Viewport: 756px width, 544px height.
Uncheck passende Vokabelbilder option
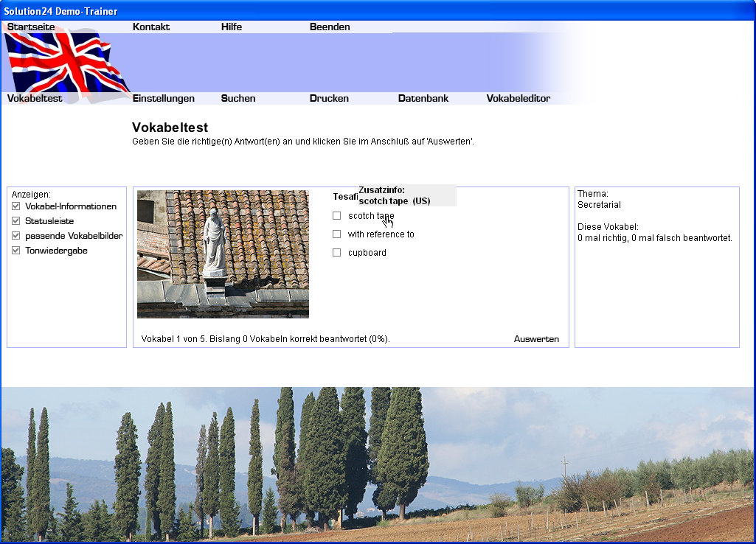pyautogui.click(x=16, y=236)
